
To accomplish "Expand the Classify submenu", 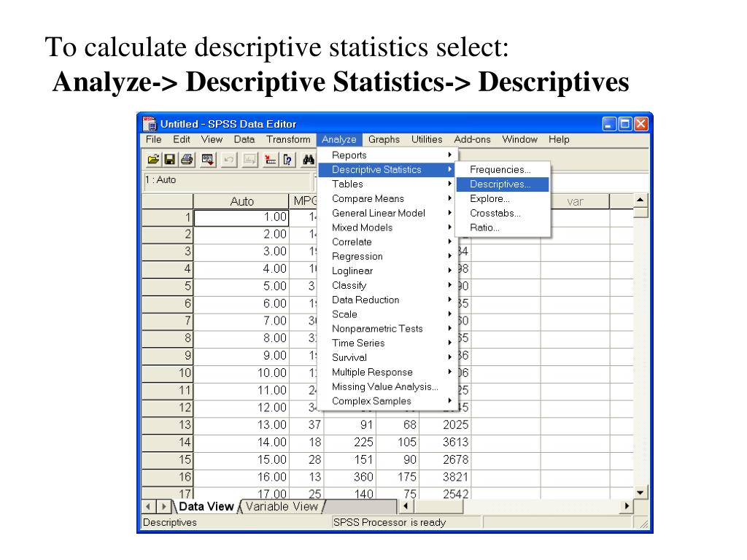I will coord(387,285).
